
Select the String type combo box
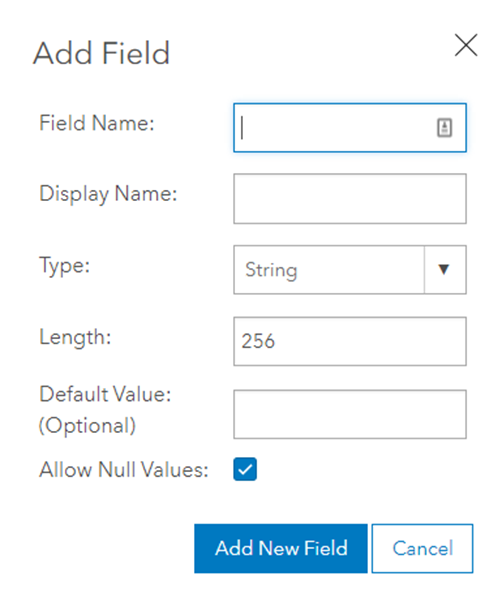click(350, 270)
